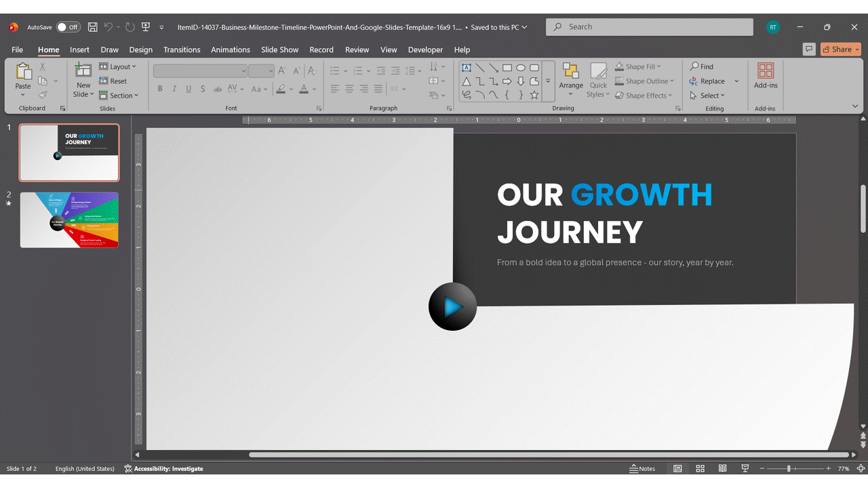Switch to the Slide Show tab
868x488 pixels.
click(279, 49)
